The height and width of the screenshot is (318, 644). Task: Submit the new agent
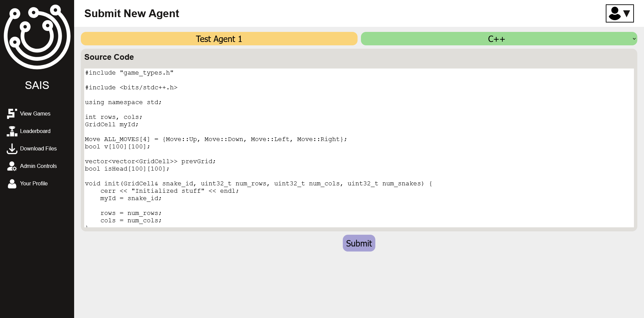pyautogui.click(x=359, y=243)
